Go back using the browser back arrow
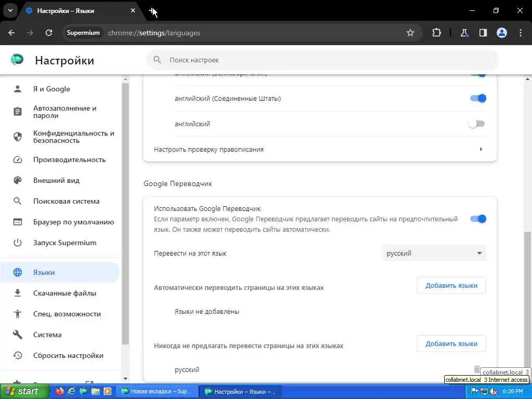The width and height of the screenshot is (532, 399). [11, 33]
